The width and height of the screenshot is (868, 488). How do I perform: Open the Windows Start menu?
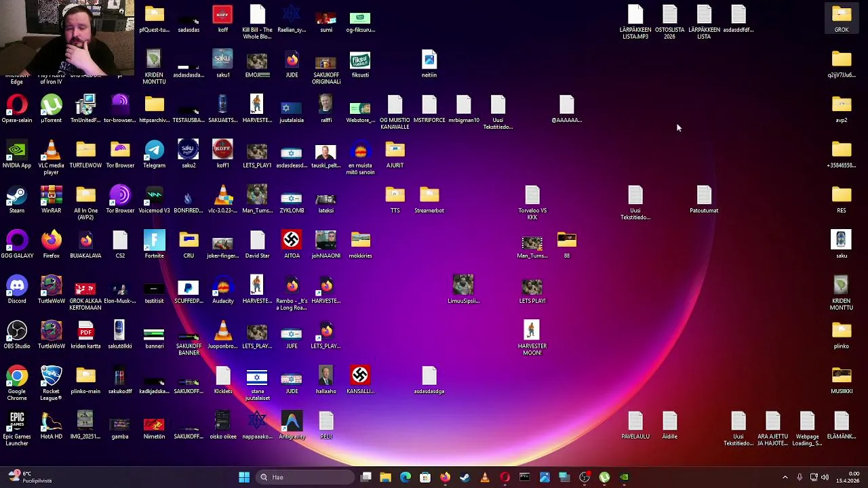pos(244,477)
